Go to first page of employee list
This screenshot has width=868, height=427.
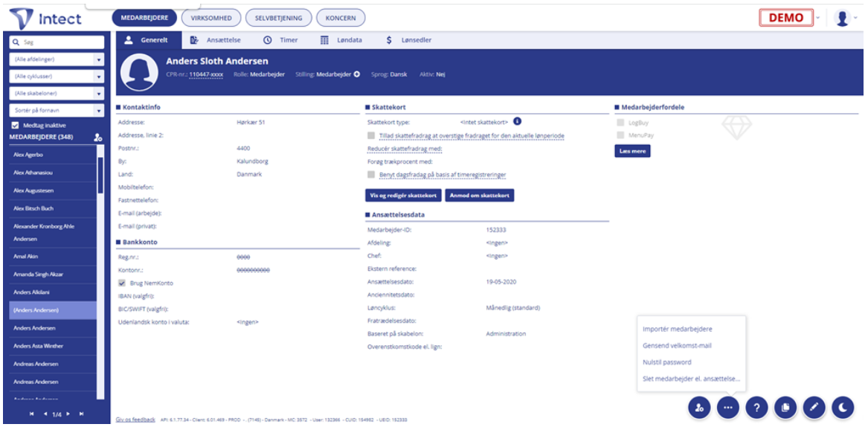(x=31, y=414)
